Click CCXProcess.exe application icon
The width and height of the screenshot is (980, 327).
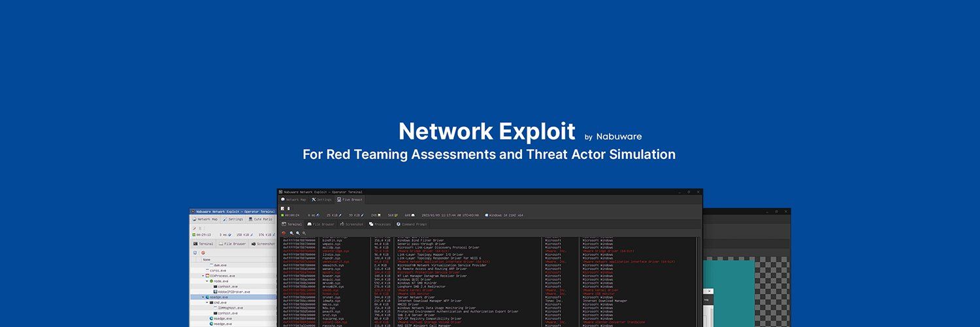click(x=207, y=276)
